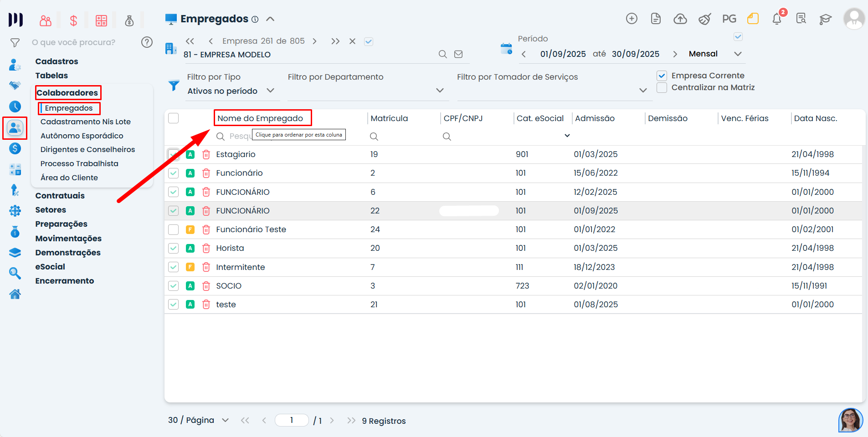Click the page number input field
This screenshot has height=437, width=868.
coord(292,420)
